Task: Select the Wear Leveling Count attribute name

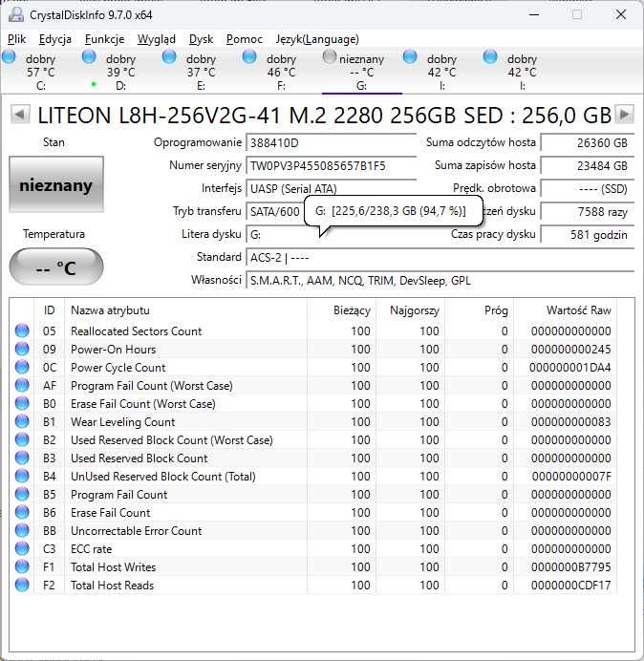Action: tap(122, 422)
